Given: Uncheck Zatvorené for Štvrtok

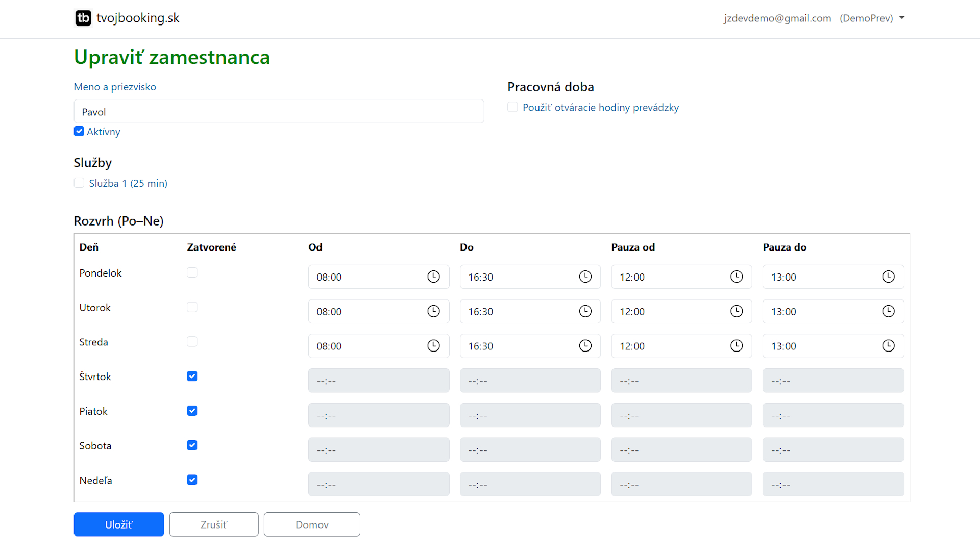Looking at the screenshot, I should [192, 376].
